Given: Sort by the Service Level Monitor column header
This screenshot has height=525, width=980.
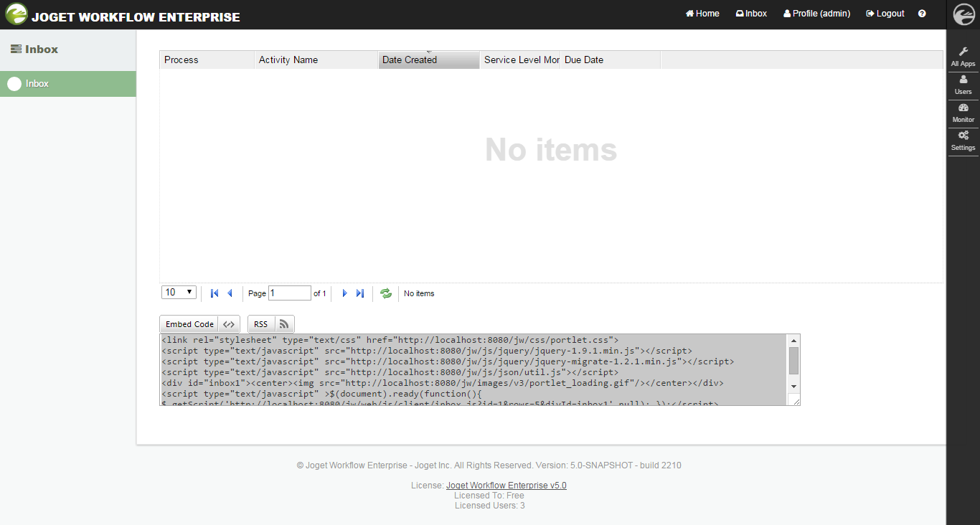Looking at the screenshot, I should pos(520,60).
